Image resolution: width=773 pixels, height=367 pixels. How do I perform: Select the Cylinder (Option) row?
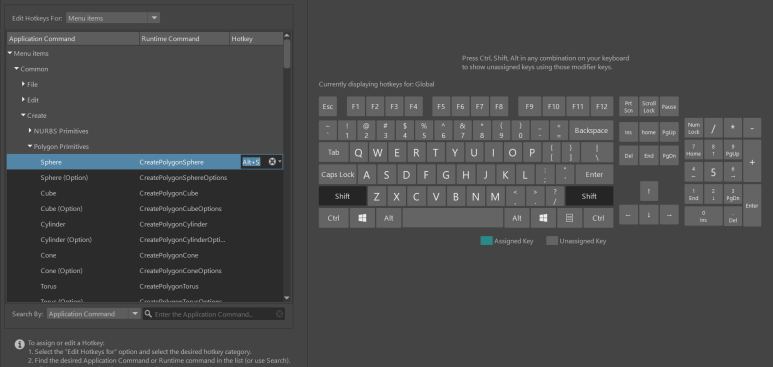click(x=145, y=240)
